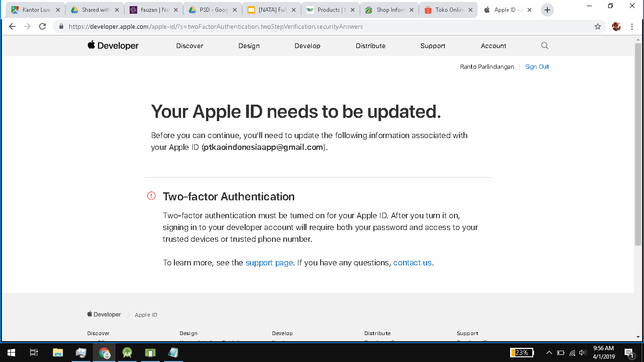Screen dimensions: 644x362
Task: Open the site search magnifier icon
Action: coord(545,46)
